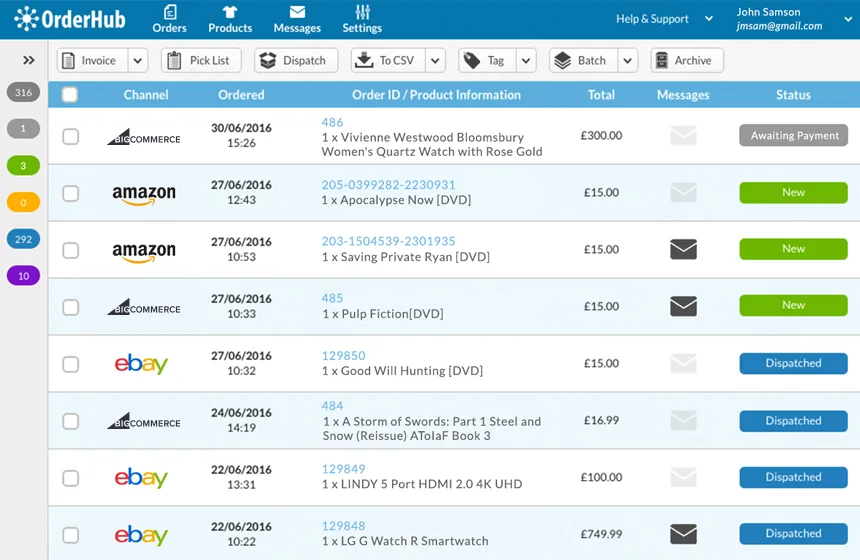Click Bigcommerce logo on order 484 row
The width and height of the screenshot is (860, 560).
(x=144, y=421)
